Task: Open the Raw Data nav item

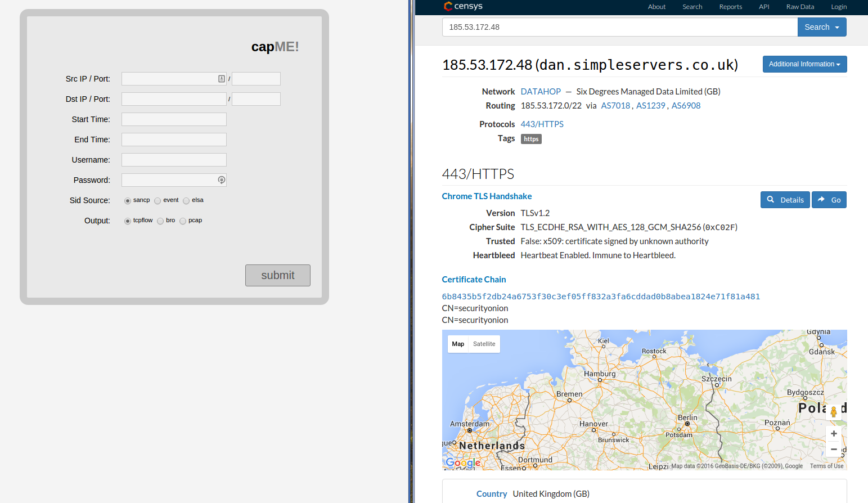Action: click(x=800, y=7)
